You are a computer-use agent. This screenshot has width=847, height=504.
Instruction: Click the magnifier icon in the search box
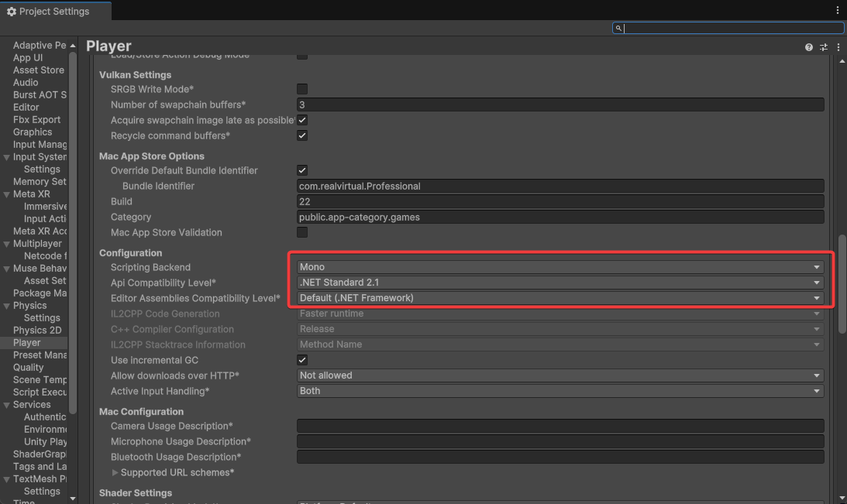point(618,29)
